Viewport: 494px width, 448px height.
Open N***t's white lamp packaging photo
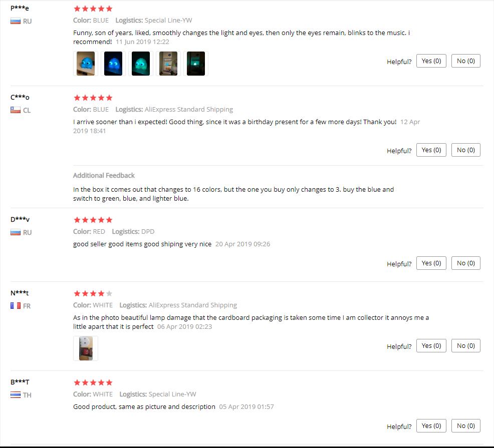point(85,348)
